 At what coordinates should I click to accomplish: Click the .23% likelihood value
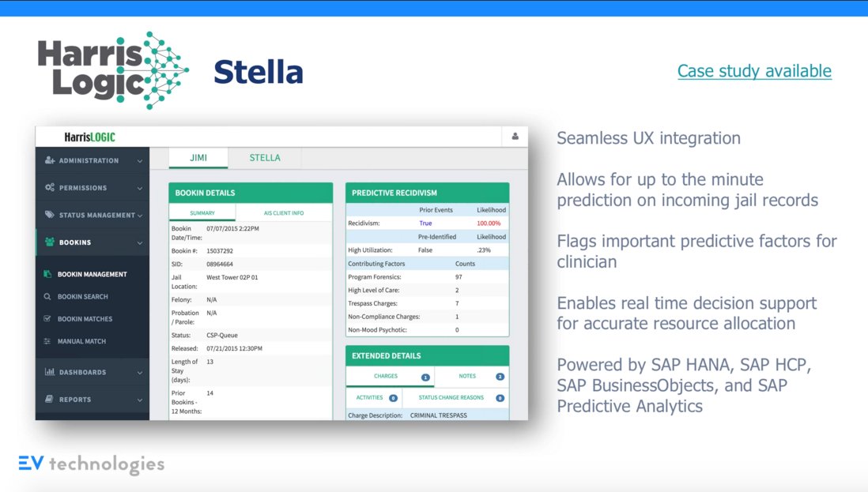(x=484, y=250)
